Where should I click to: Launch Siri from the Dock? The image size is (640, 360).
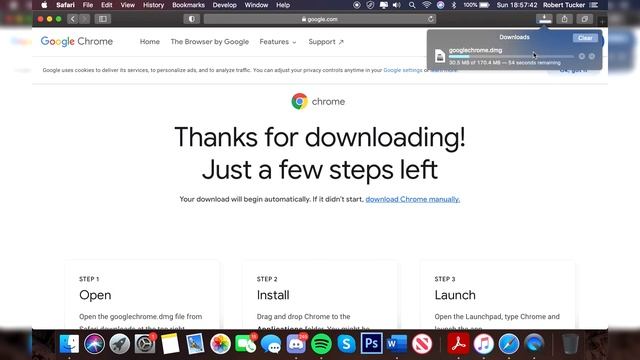point(94,344)
